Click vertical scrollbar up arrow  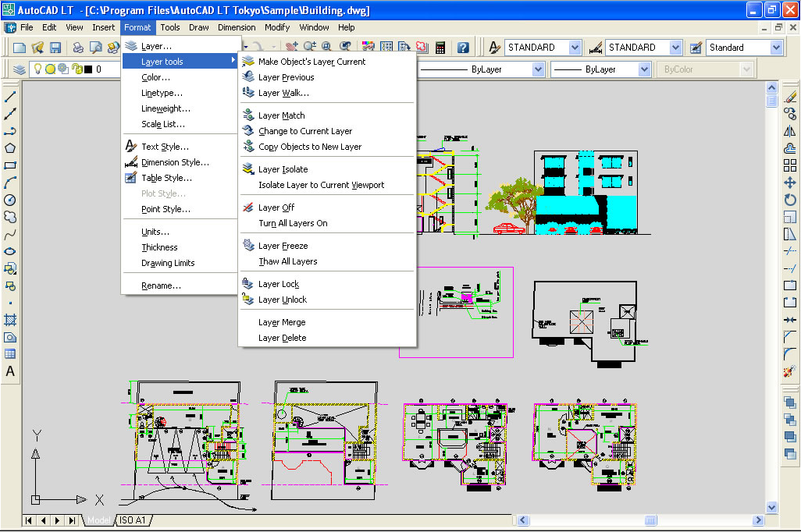[771, 87]
